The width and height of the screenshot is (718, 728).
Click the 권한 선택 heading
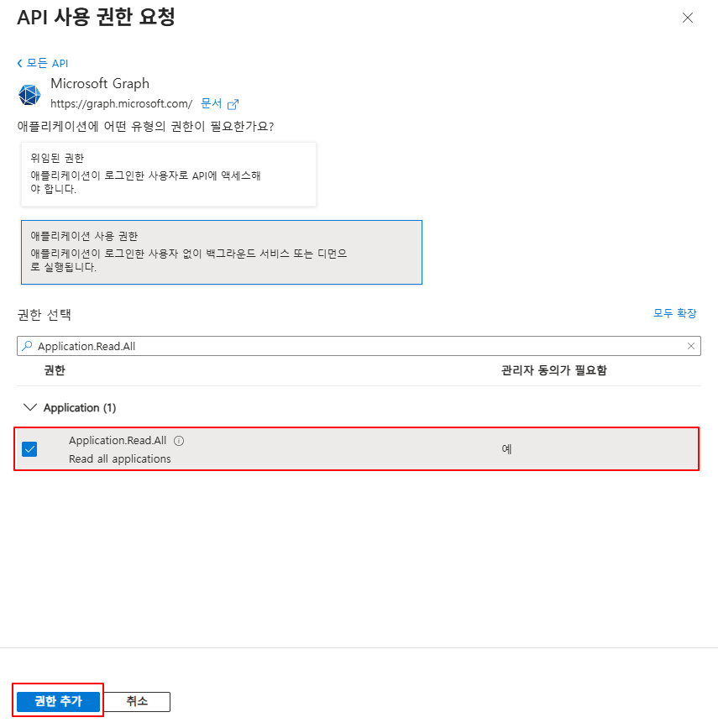[x=45, y=314]
